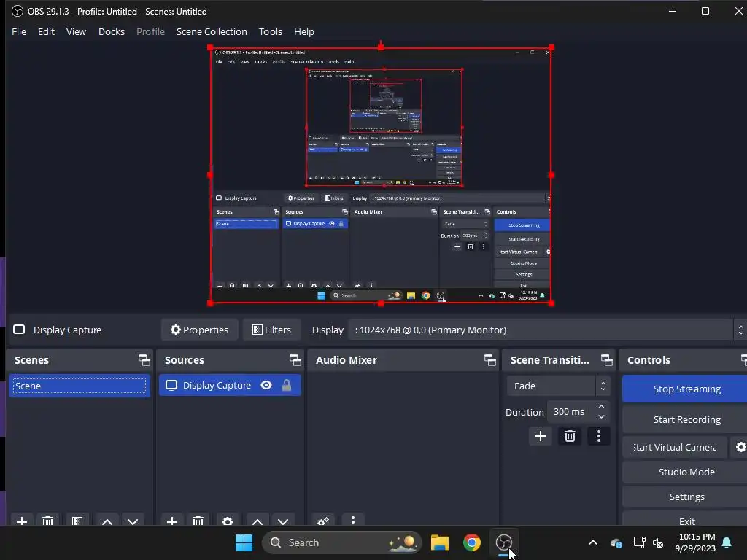The width and height of the screenshot is (747, 560).
Task: Open the Docks menu
Action: click(x=112, y=31)
